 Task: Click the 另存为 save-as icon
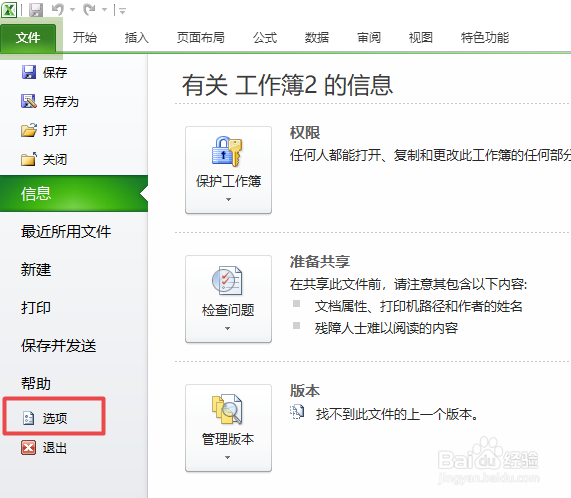[29, 101]
